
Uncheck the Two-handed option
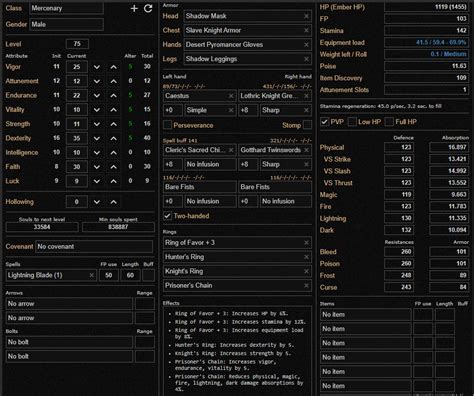167,216
